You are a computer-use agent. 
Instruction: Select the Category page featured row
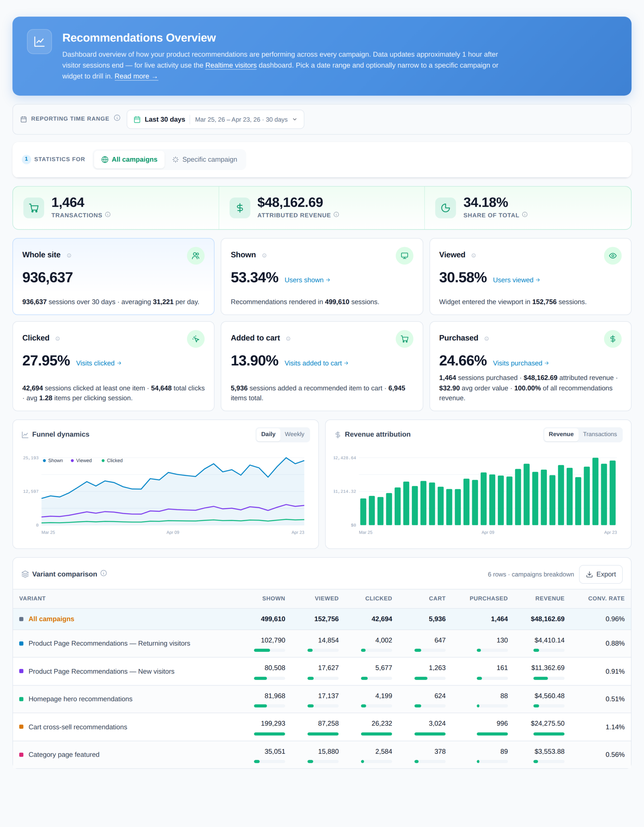(x=322, y=755)
